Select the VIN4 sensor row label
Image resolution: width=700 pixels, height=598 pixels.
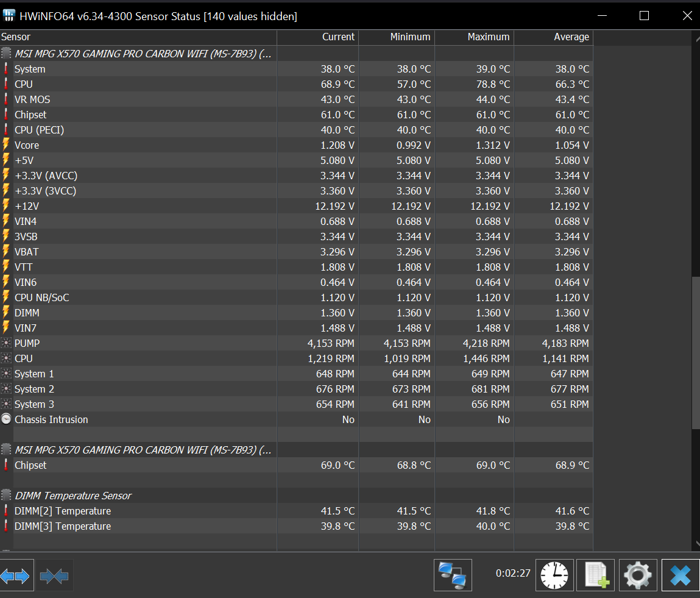26,221
